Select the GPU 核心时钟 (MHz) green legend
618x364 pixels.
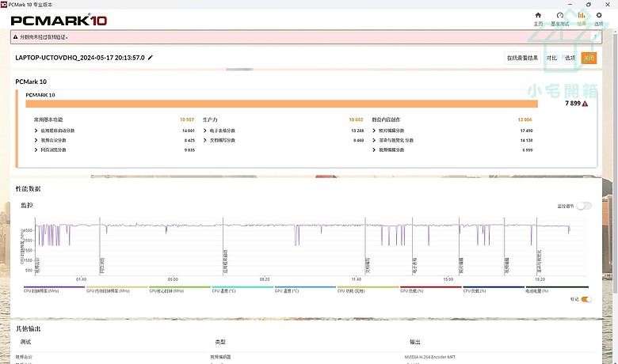180,290
